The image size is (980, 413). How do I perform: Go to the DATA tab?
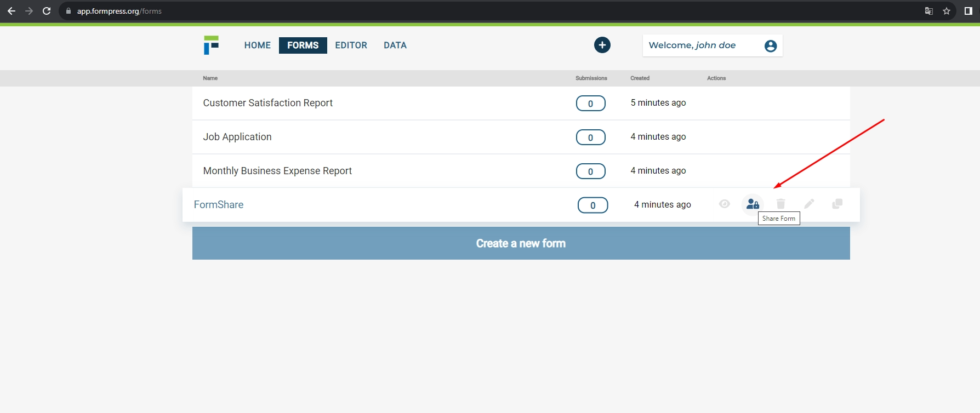coord(395,45)
